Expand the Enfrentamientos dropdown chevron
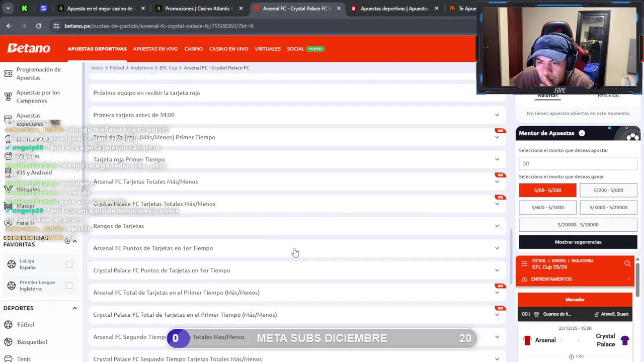644x362 pixels. [628, 279]
